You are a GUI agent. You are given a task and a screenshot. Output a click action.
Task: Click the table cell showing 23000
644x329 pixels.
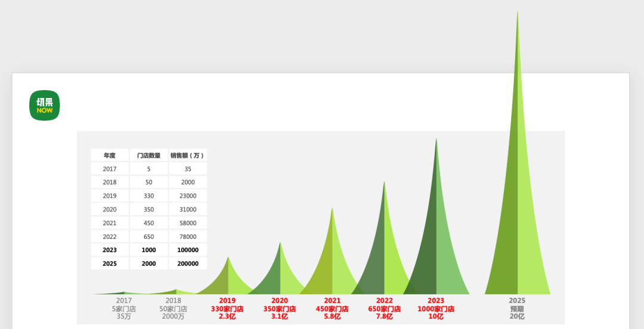[188, 196]
